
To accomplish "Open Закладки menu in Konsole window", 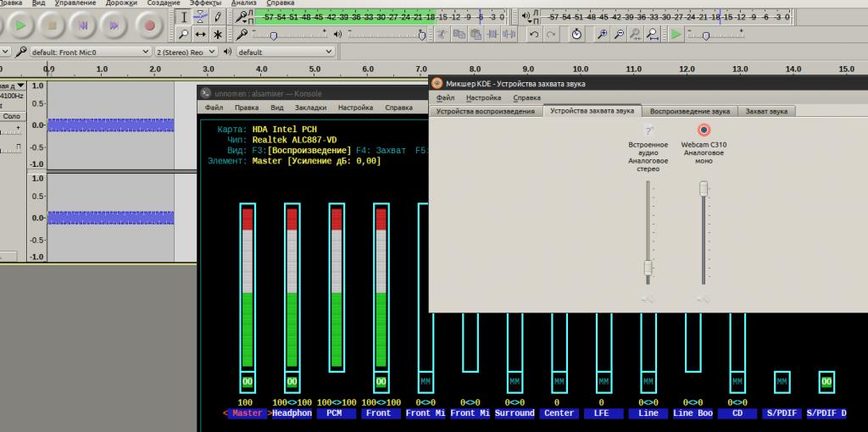I will pyautogui.click(x=310, y=108).
